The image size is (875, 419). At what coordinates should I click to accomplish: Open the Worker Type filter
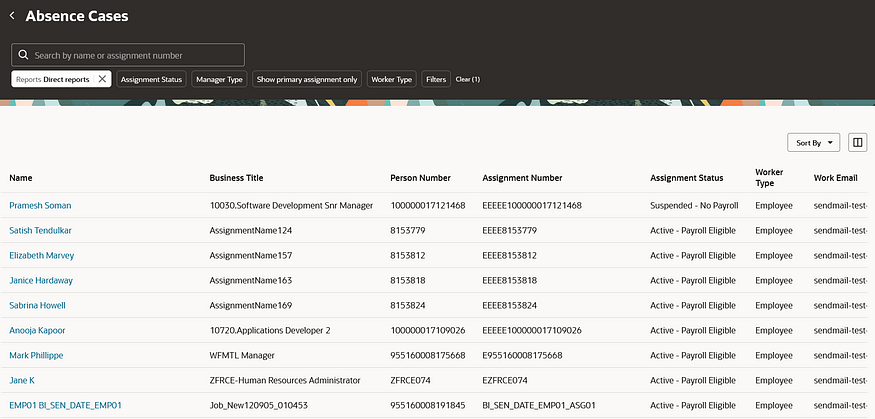391,79
